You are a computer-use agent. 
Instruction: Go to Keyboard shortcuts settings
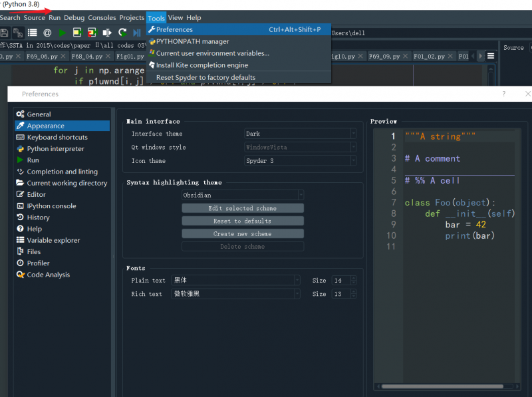coord(57,137)
